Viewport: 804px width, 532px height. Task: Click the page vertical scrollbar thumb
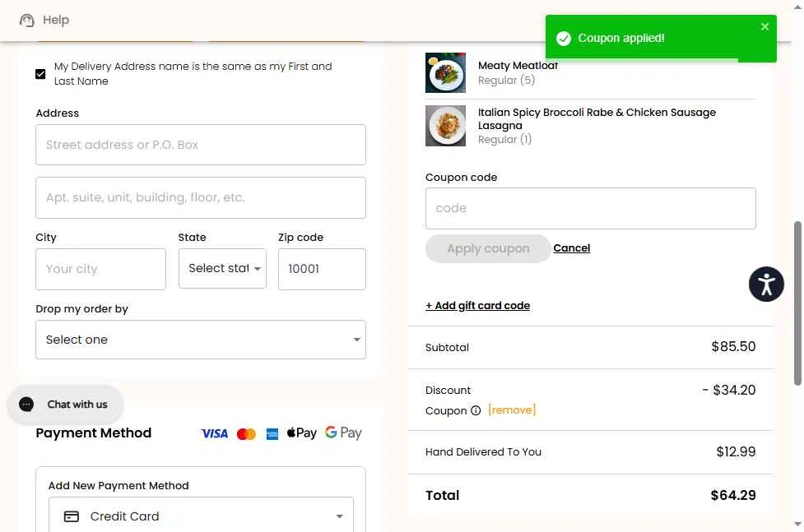[797, 303]
